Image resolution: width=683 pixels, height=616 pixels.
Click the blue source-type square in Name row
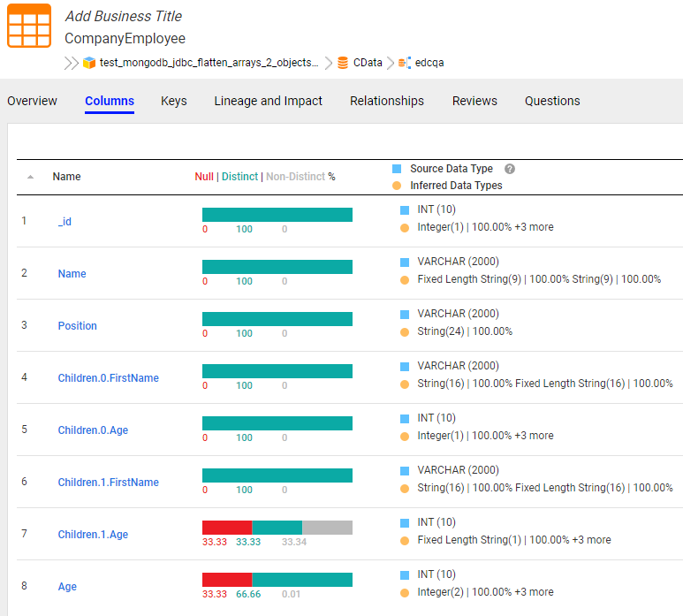(405, 262)
